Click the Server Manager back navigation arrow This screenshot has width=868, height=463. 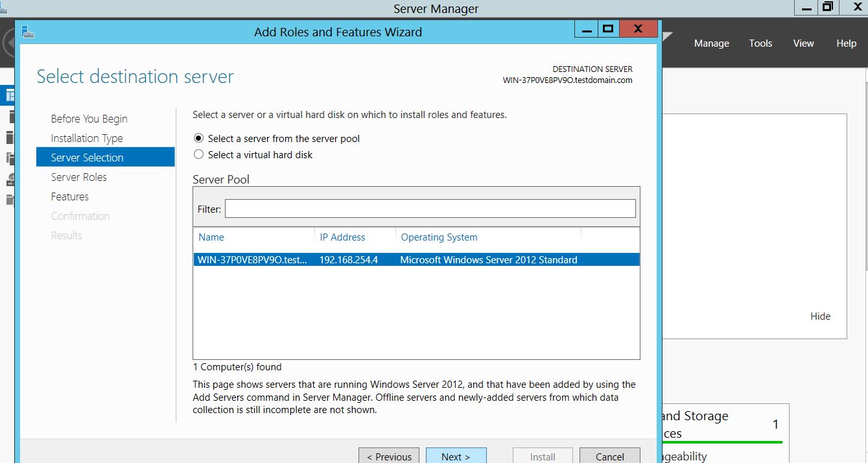coord(8,43)
